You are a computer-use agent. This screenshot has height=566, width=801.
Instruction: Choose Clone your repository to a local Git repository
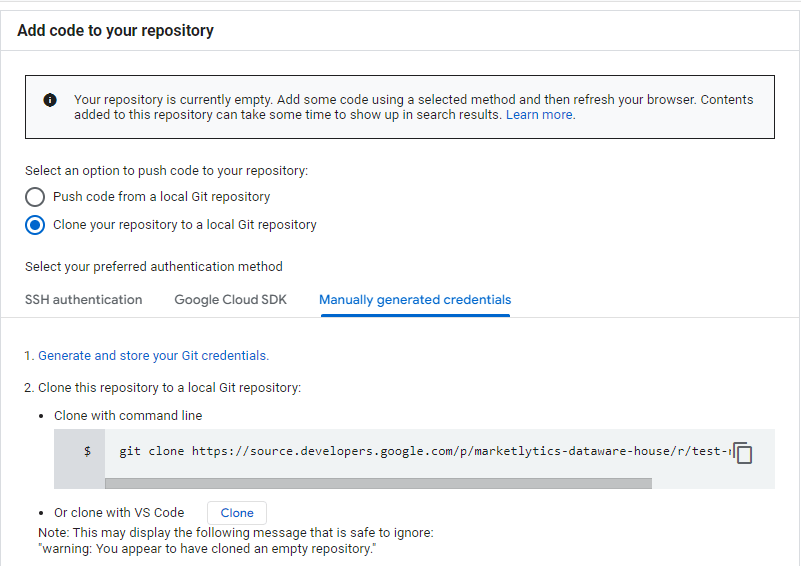[35, 225]
